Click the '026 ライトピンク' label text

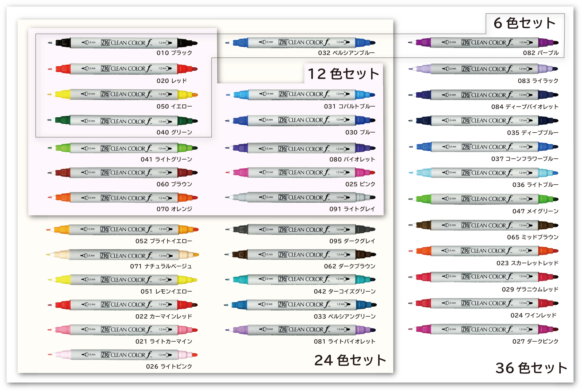click(169, 366)
